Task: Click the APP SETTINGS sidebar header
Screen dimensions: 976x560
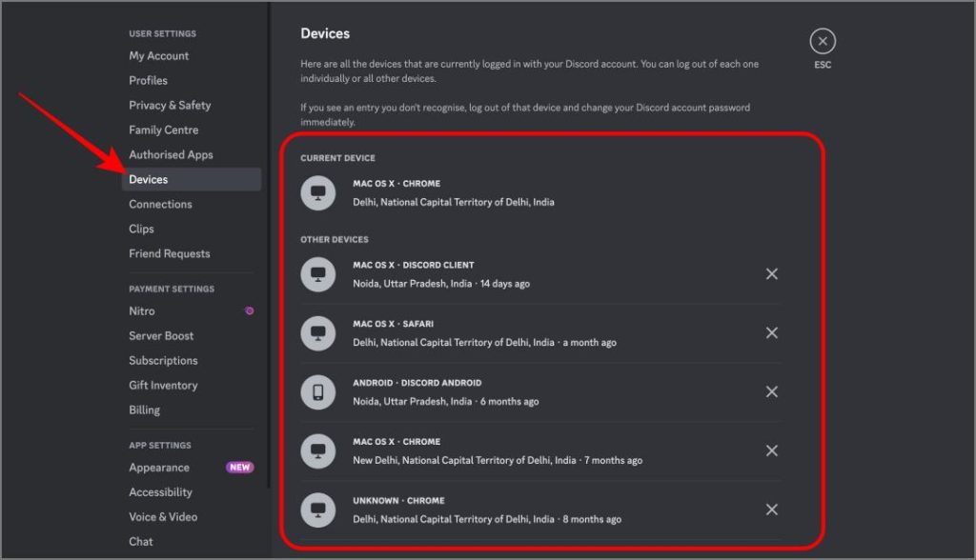Action: [160, 446]
